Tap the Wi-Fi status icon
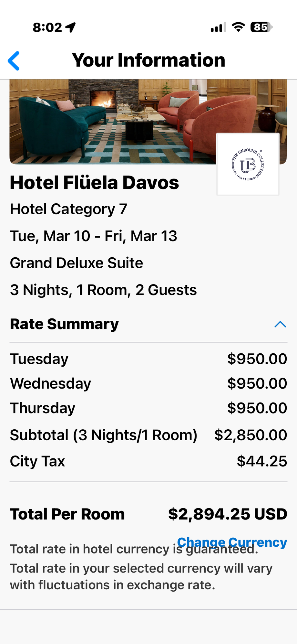 (x=238, y=27)
